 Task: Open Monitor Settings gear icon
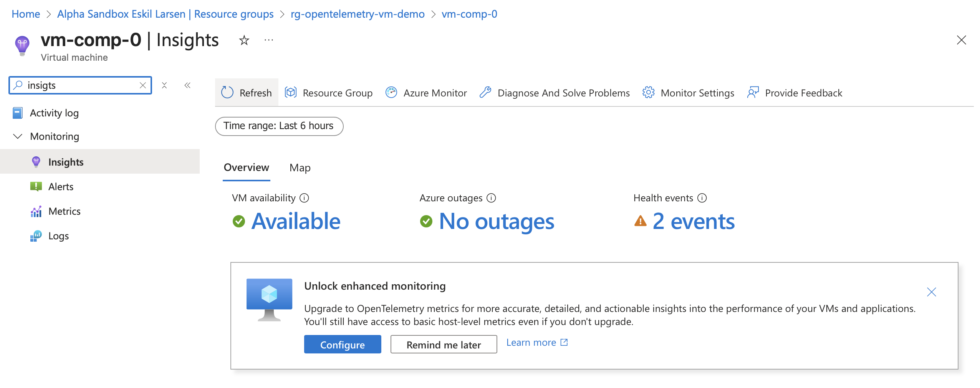(648, 93)
